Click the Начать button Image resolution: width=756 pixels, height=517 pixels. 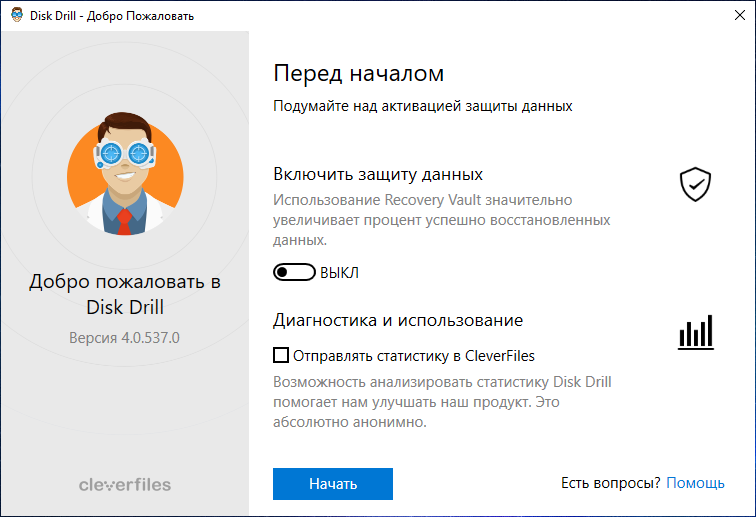coord(333,484)
